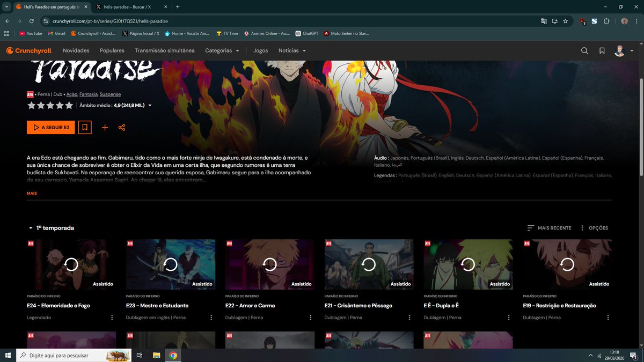Open three-dot menu for E23 episode
Image resolution: width=644 pixels, height=362 pixels.
(211, 317)
